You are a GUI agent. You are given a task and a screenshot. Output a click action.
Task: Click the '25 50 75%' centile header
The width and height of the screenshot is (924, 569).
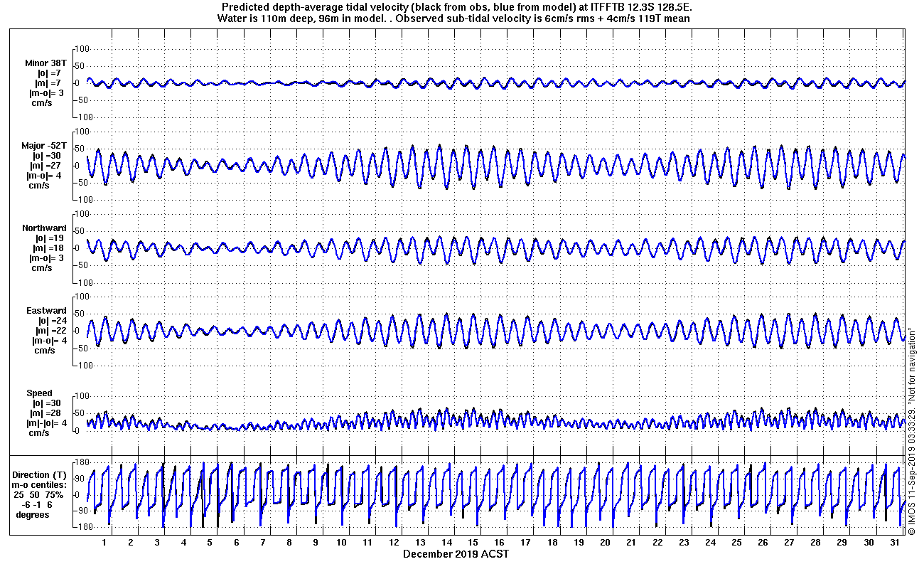39,494
